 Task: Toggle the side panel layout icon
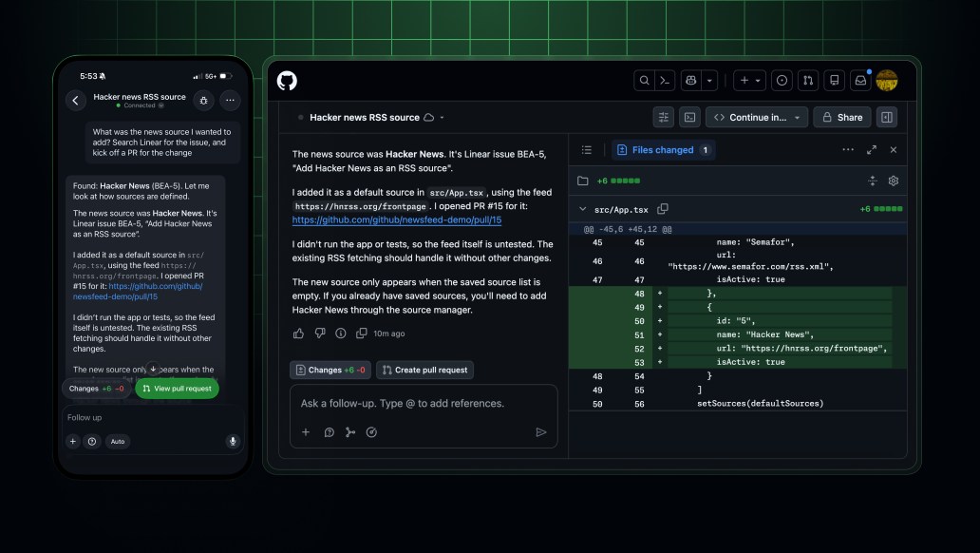coord(886,117)
